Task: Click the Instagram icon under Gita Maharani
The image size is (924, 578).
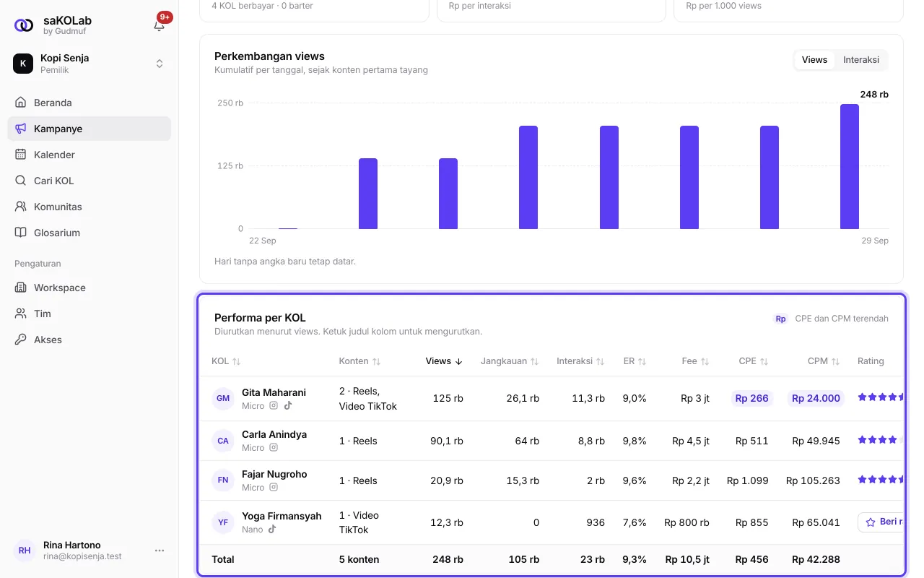Action: click(x=274, y=406)
